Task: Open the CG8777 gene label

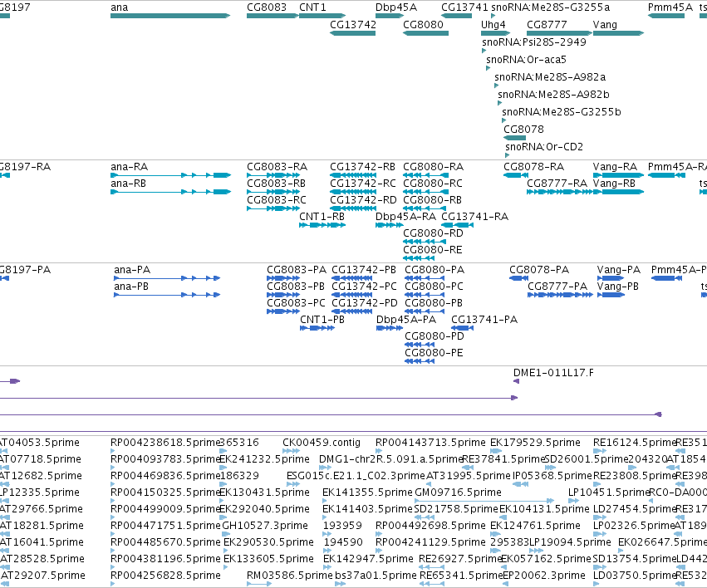Action: 547,25
